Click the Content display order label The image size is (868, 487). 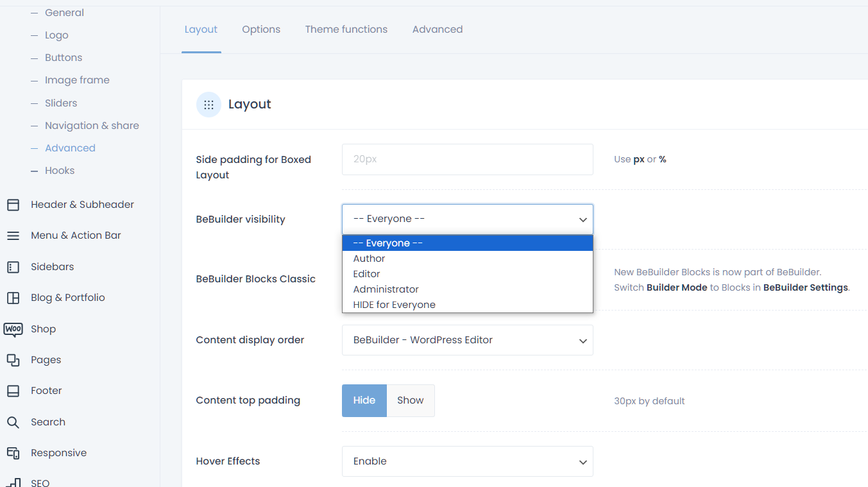coord(250,340)
